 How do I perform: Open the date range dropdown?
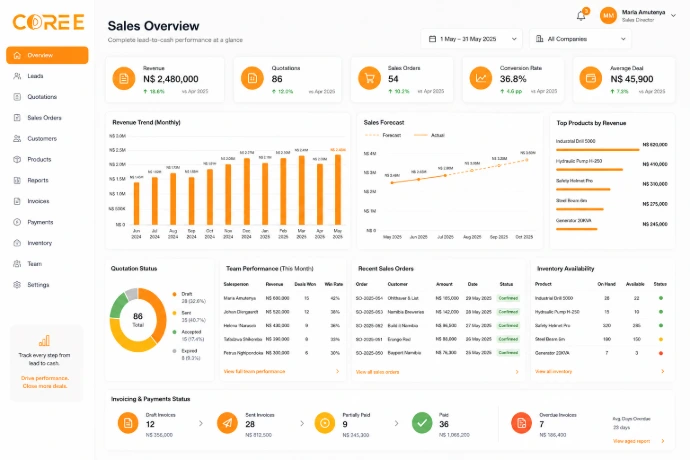tap(472, 39)
